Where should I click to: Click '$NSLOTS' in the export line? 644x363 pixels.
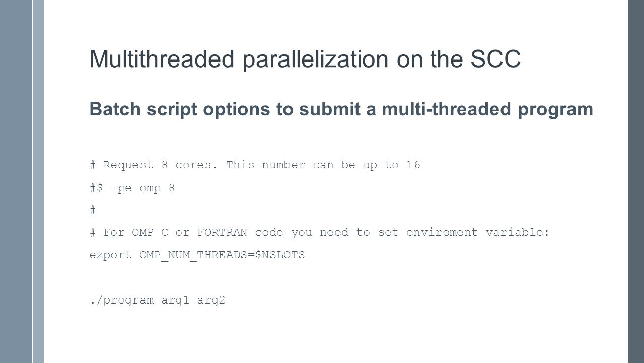(x=280, y=255)
